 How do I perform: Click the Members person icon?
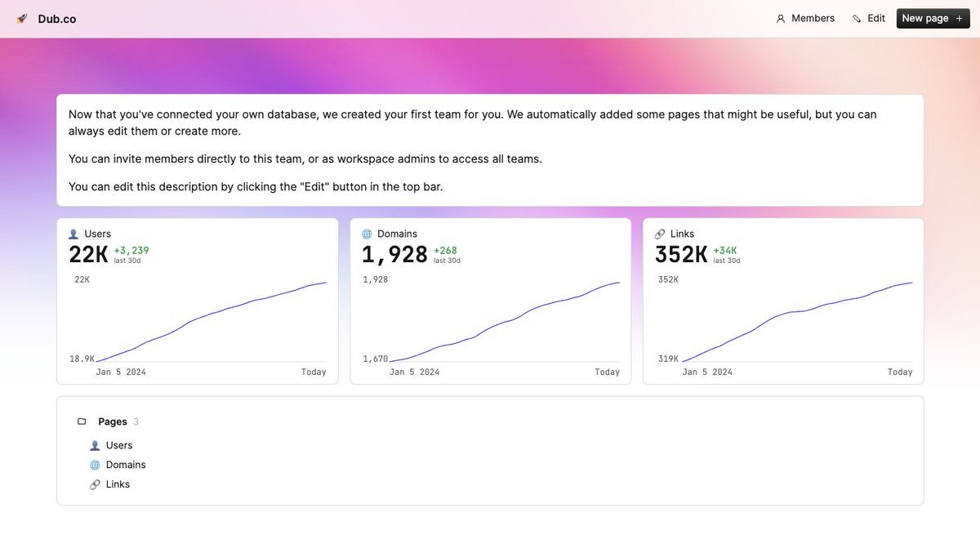781,19
